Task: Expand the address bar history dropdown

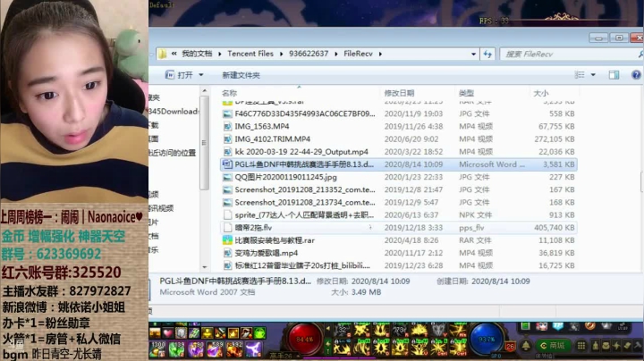Action: pyautogui.click(x=473, y=54)
